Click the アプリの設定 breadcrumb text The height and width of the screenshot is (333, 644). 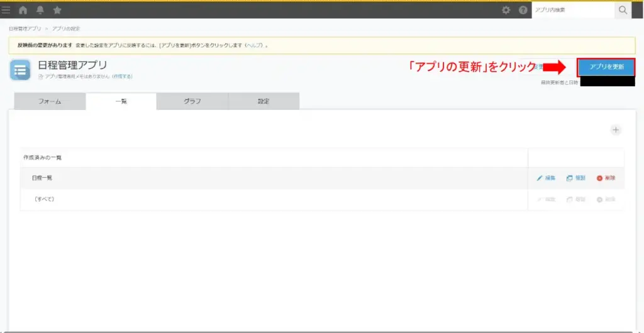tap(66, 29)
